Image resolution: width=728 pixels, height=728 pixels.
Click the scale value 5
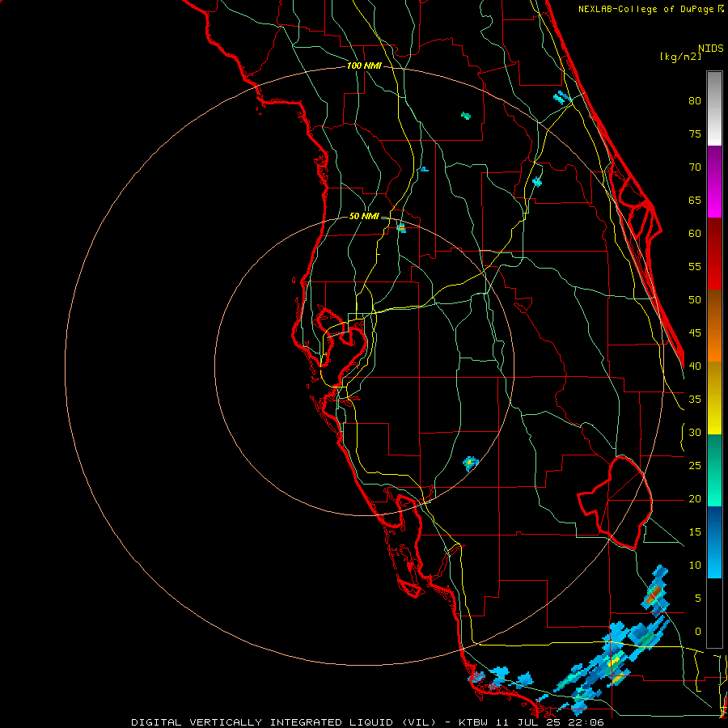(698, 599)
